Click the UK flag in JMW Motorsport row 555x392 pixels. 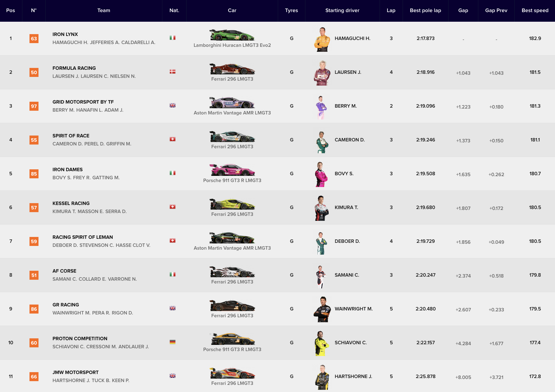[x=173, y=376]
